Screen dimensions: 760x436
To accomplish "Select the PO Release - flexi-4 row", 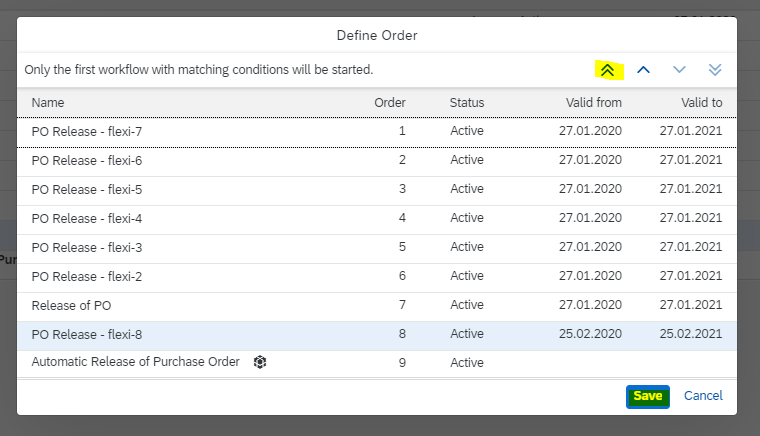I will [377, 219].
